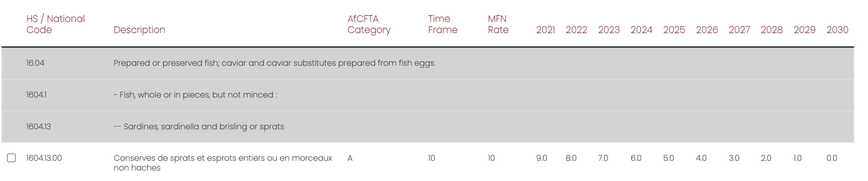Select the 2023 year column header
This screenshot has width=868, height=181.
click(608, 30)
